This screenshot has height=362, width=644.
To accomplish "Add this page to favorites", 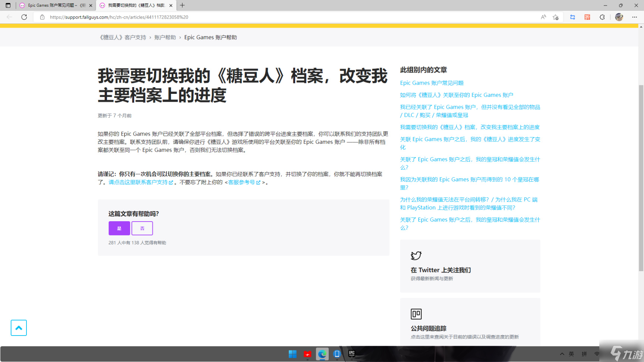I will coord(556,17).
